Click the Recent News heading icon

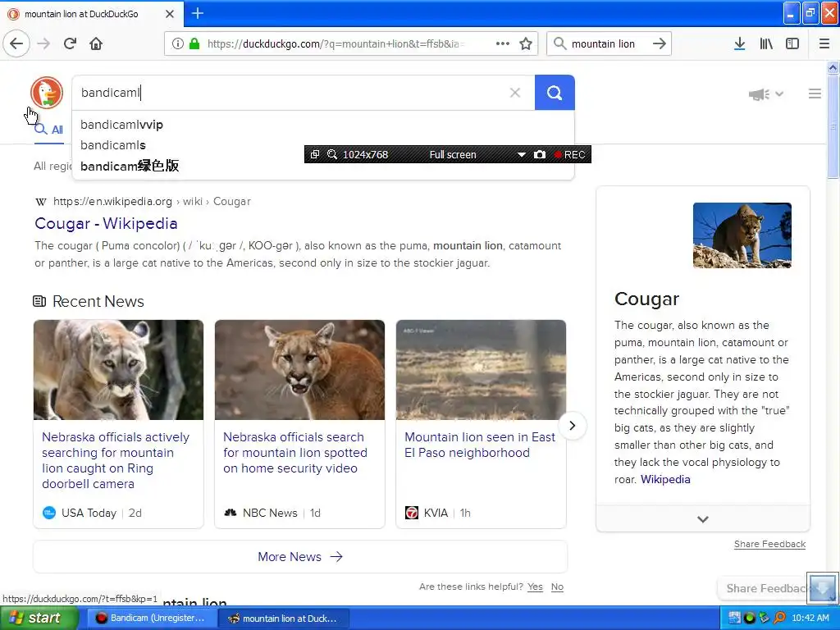click(x=39, y=301)
